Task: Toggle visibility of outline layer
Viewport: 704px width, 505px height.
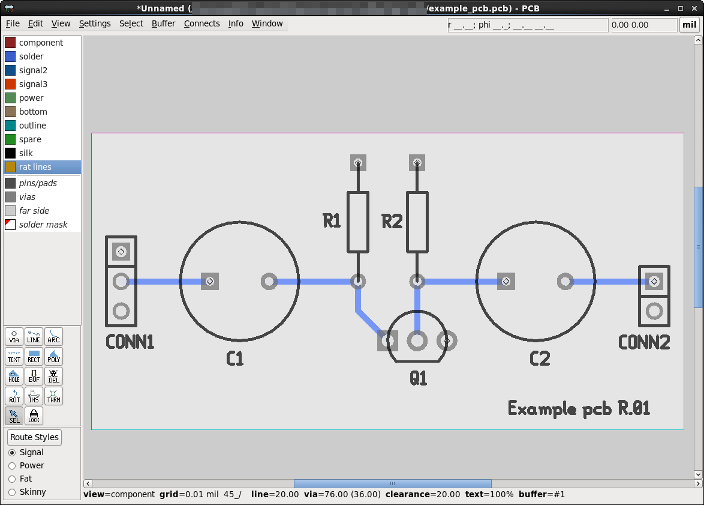Action: coord(10,126)
